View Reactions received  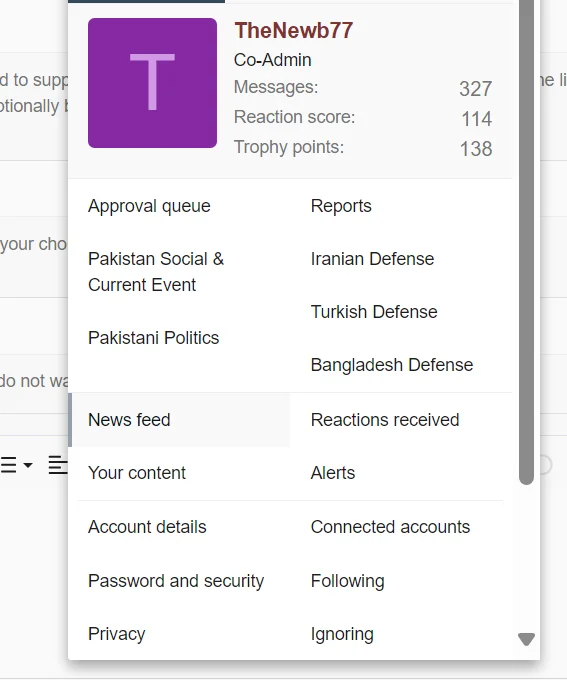pyautogui.click(x=385, y=420)
